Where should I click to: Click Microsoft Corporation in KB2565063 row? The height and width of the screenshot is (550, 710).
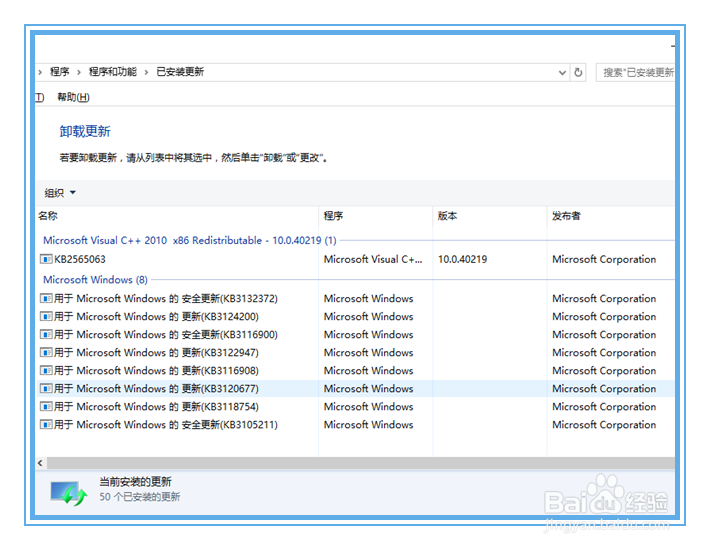click(x=604, y=259)
